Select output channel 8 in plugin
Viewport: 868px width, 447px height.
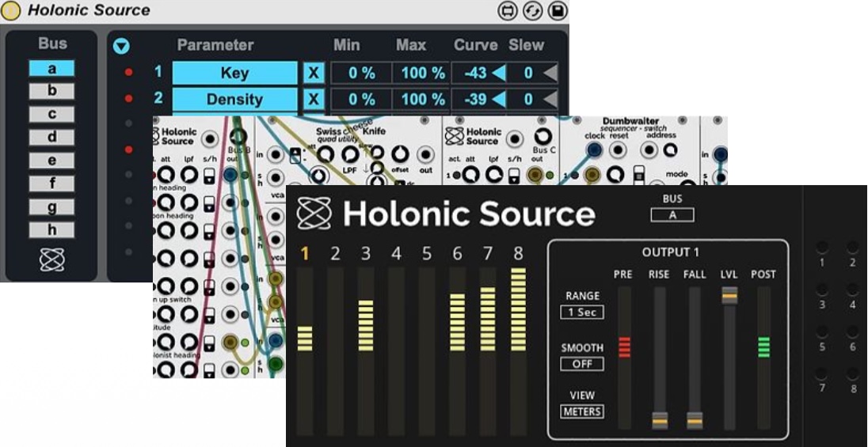(x=518, y=254)
